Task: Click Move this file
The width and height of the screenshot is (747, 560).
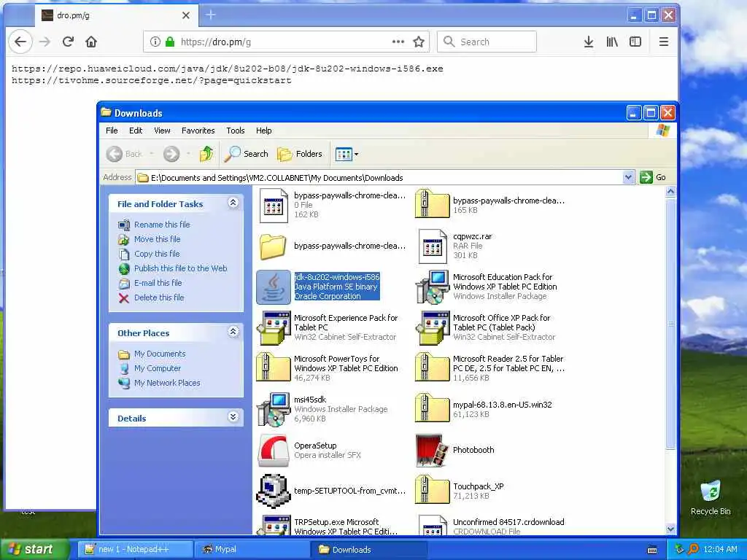Action: (158, 239)
